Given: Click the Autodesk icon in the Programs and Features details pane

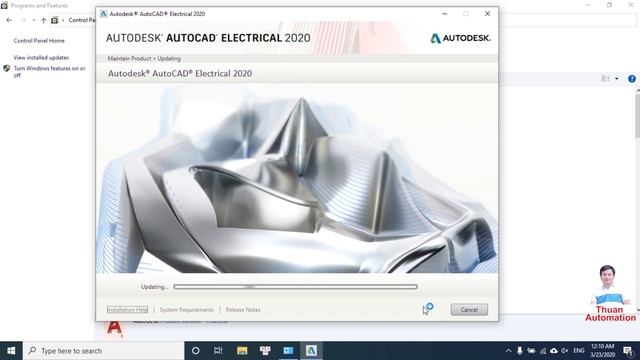Looking at the screenshot, I should (115, 329).
